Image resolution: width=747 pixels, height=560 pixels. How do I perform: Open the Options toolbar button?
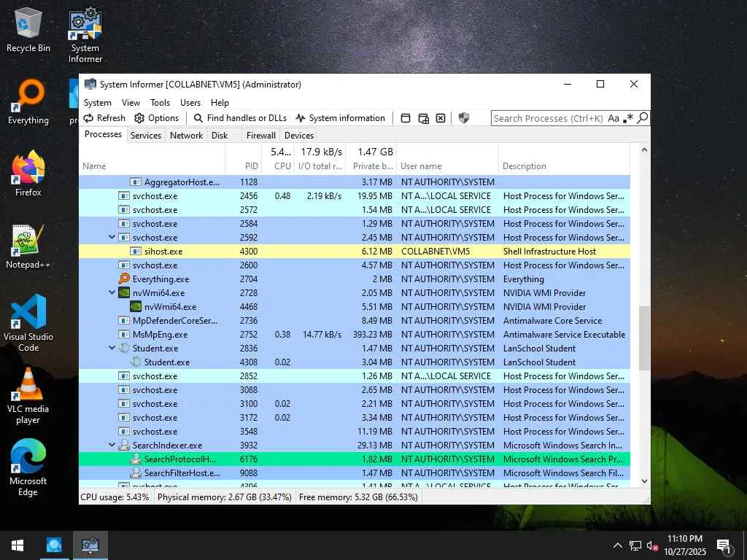pos(156,118)
